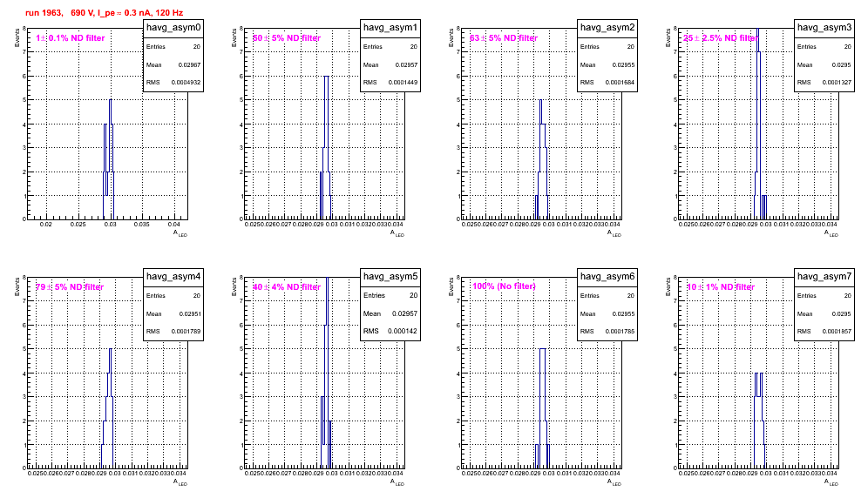
Task: Click the '100% (No filter)' label
Action: 504,286
